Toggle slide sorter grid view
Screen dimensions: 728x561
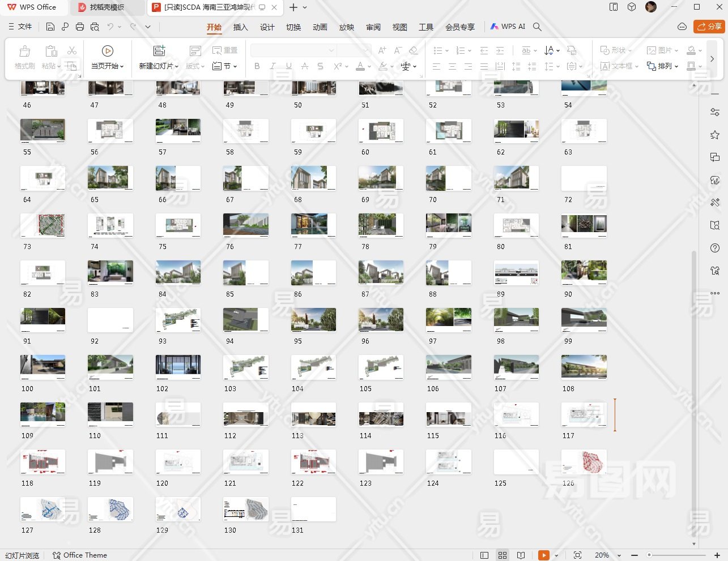[x=503, y=555]
